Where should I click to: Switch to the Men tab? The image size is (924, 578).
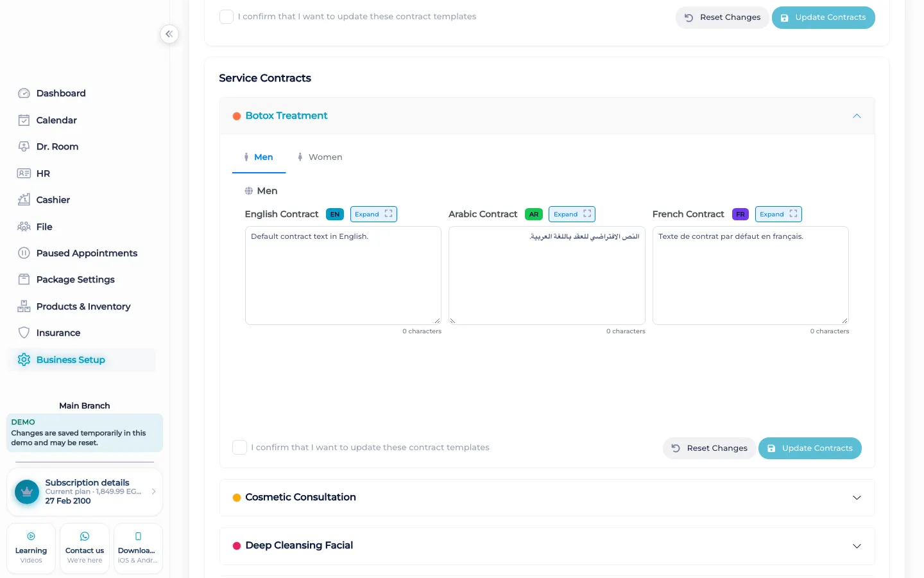tap(259, 157)
